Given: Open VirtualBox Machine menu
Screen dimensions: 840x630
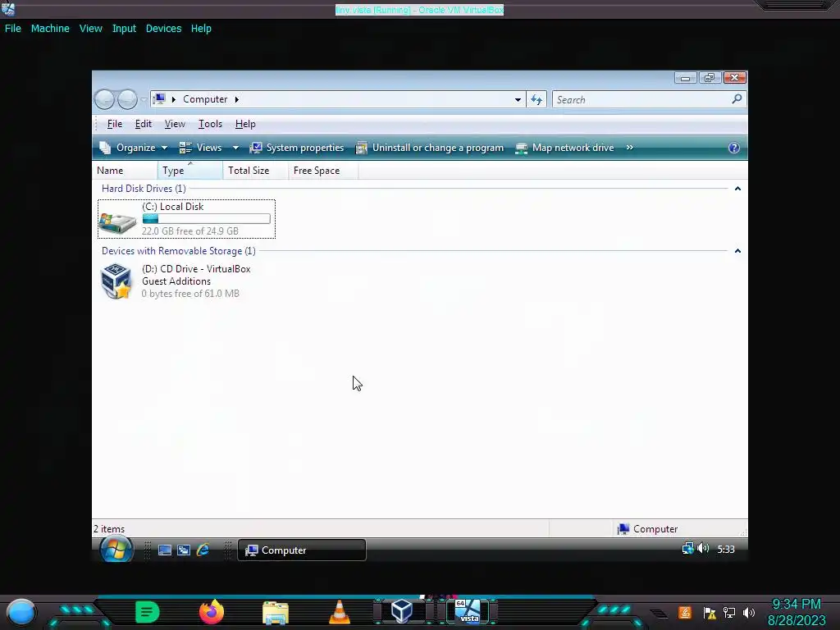Looking at the screenshot, I should (50, 29).
